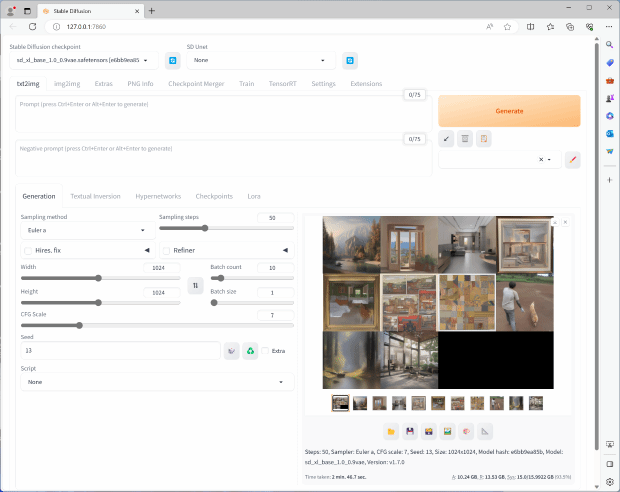The width and height of the screenshot is (620, 492).
Task: Open Edge sidebar search icon
Action: (x=610, y=45)
